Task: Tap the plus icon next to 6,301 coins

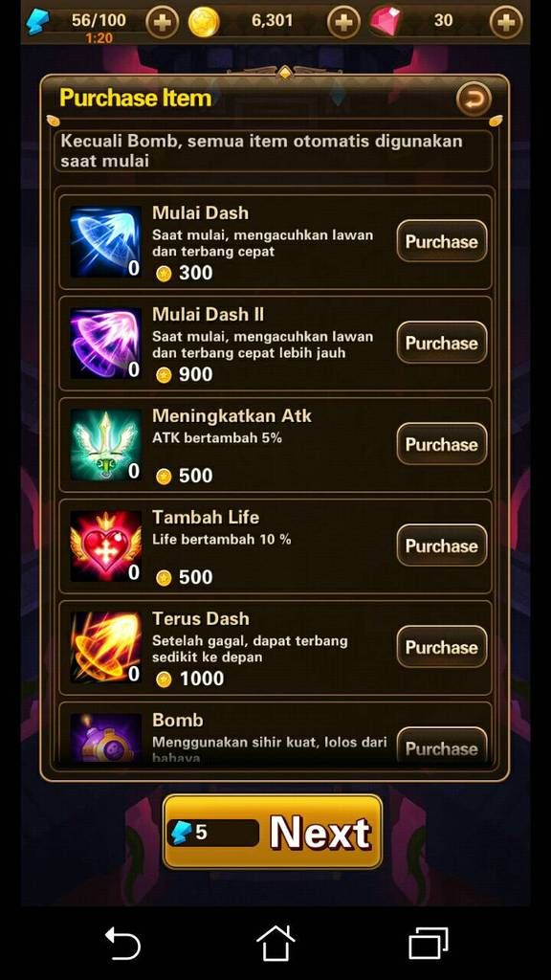Action: [343, 23]
